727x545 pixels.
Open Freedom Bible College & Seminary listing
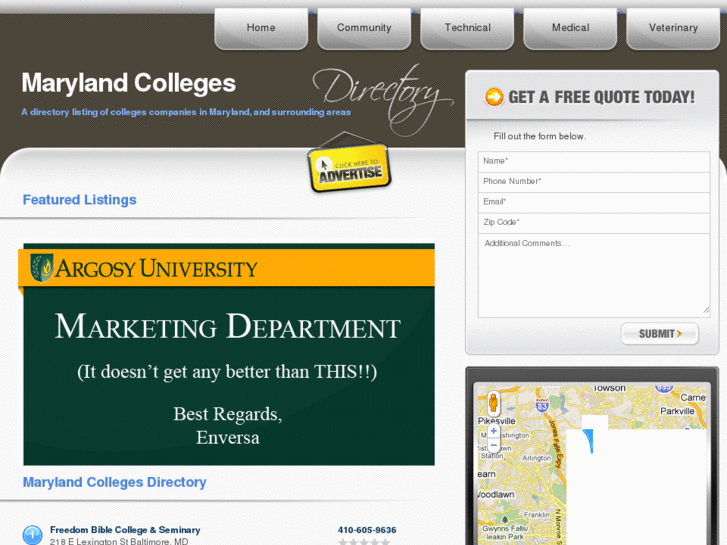click(125, 530)
